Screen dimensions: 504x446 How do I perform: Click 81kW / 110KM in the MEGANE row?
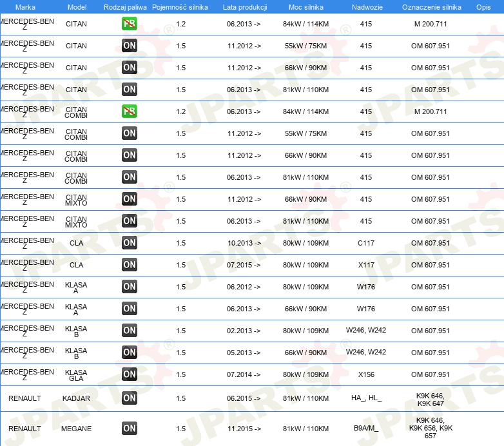(305, 429)
